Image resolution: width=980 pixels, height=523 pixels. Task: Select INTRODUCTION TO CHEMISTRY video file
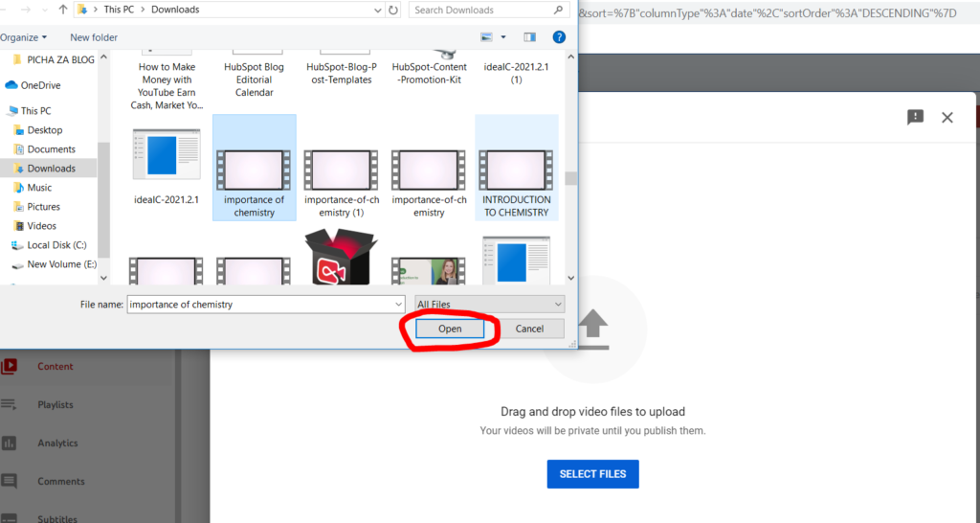[x=516, y=168]
